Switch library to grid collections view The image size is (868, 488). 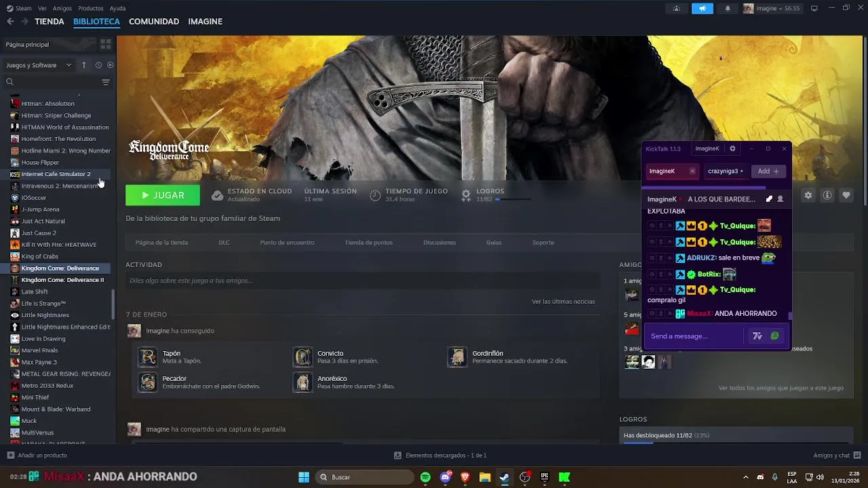click(106, 44)
